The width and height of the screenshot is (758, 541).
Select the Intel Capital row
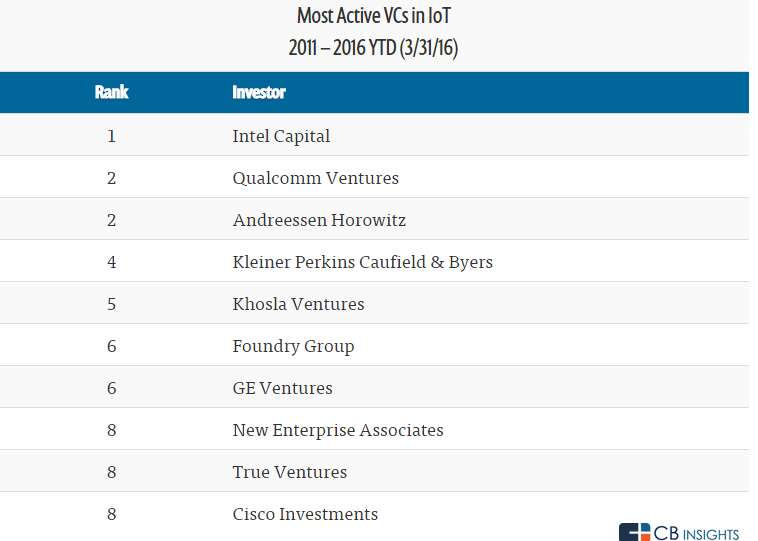click(x=281, y=136)
